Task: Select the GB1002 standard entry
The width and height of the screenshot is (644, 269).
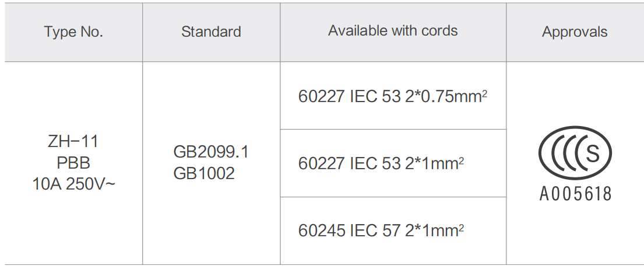Action: [204, 173]
